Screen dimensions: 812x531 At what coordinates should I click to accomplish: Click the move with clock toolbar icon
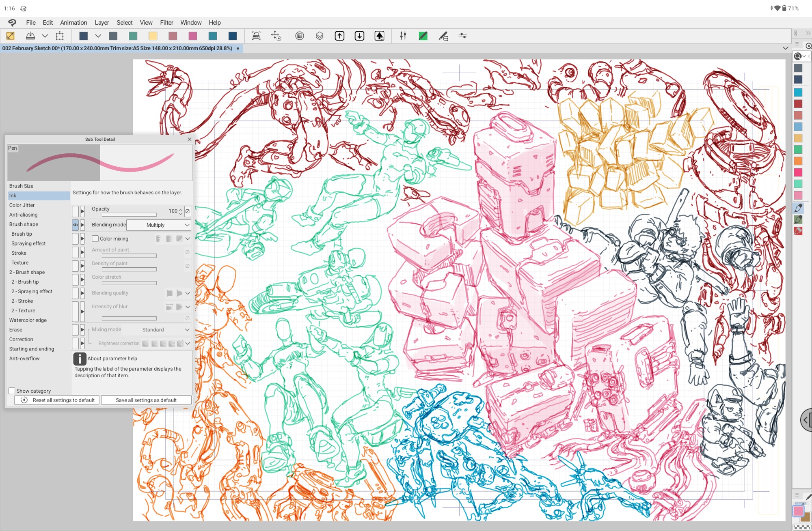coord(276,36)
